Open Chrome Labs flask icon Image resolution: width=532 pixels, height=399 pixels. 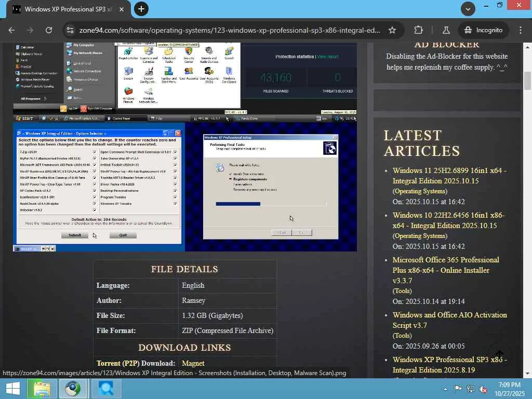point(446,30)
